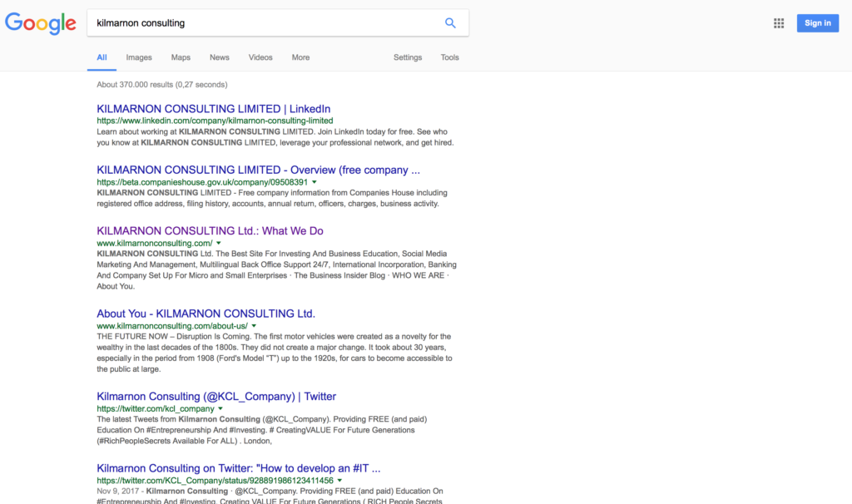Open Kilmarnon Consulting (@KCL_Company) Twitter result

point(216,397)
